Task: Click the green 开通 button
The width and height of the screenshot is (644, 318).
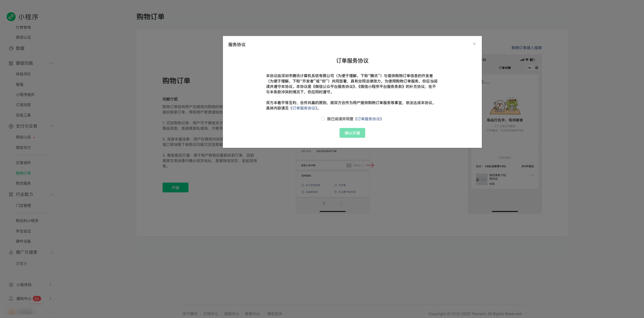Action: point(175,187)
